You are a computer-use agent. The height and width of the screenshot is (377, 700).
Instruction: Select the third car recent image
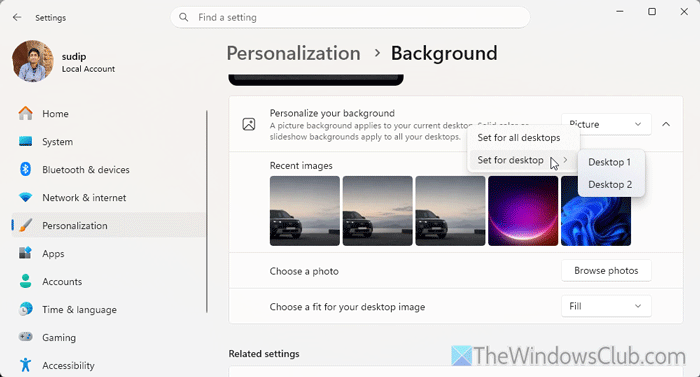coord(450,211)
